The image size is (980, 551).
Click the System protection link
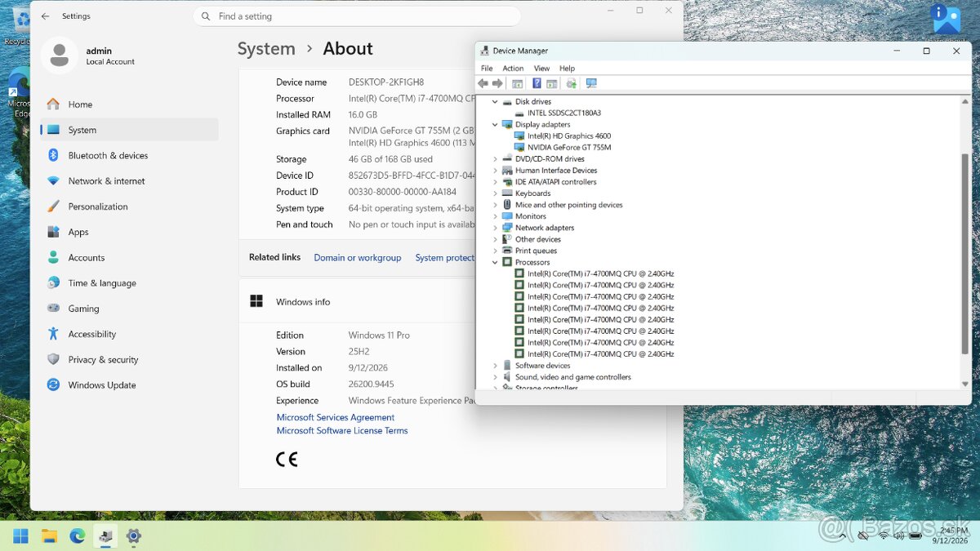(445, 258)
